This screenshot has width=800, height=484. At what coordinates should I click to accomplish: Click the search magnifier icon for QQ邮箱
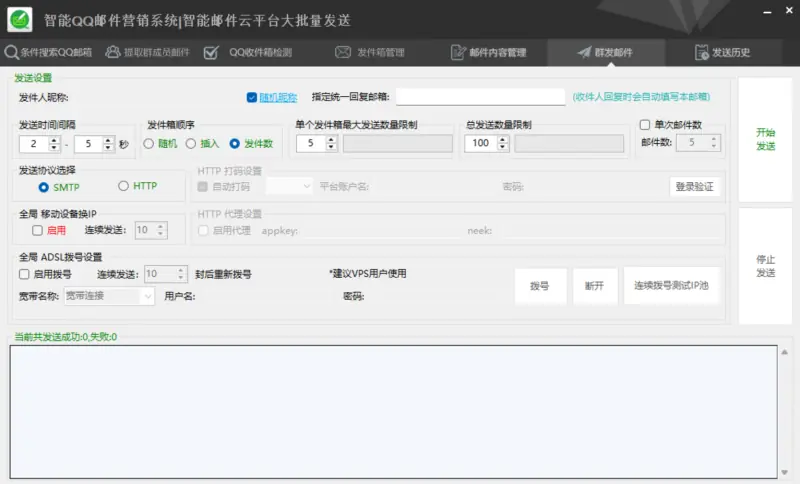pyautogui.click(x=11, y=52)
